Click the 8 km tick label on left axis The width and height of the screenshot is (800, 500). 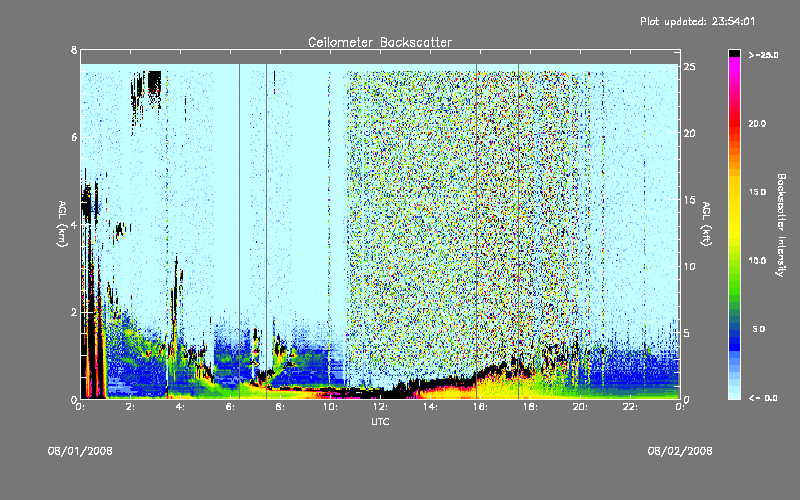coord(74,50)
